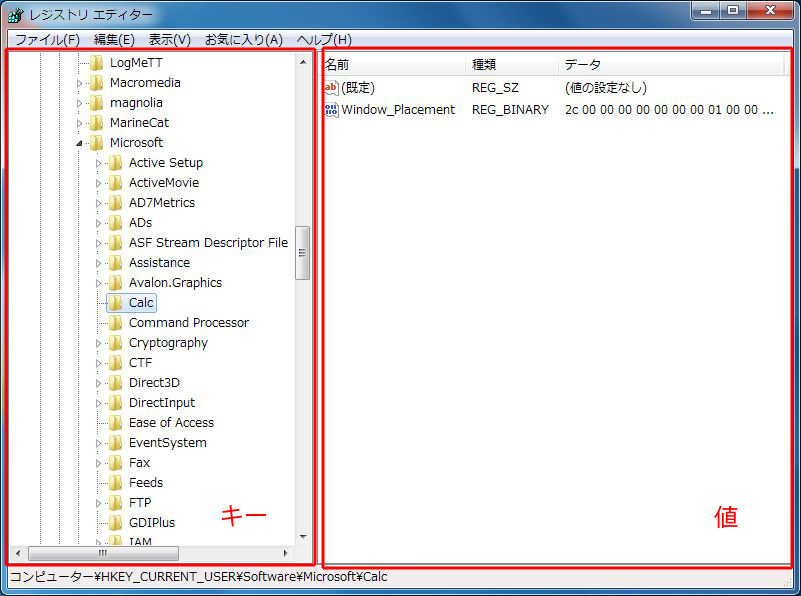Expand the Macromedia key
The height and width of the screenshot is (596, 801).
79,83
